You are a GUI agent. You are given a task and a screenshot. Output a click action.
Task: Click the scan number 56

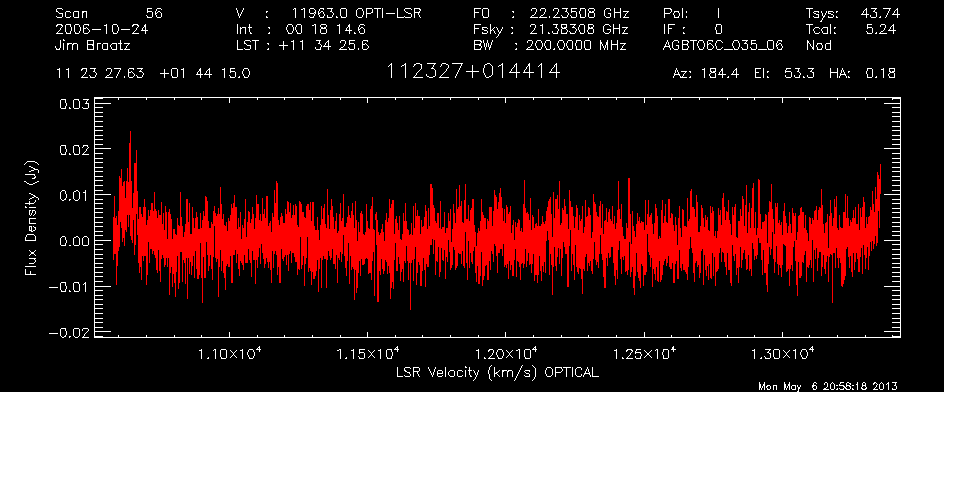coord(154,13)
